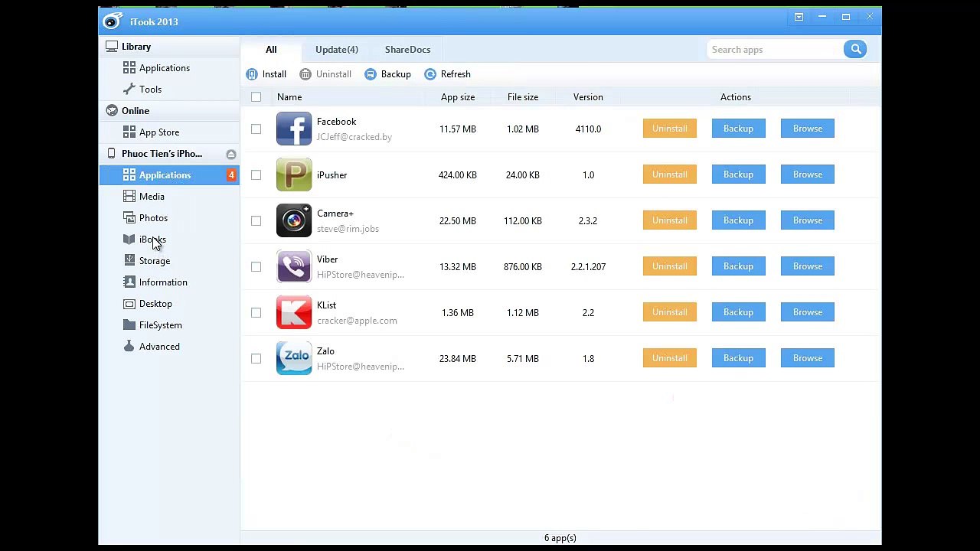The width and height of the screenshot is (980, 551).
Task: Open the App Store section
Action: pos(158,132)
